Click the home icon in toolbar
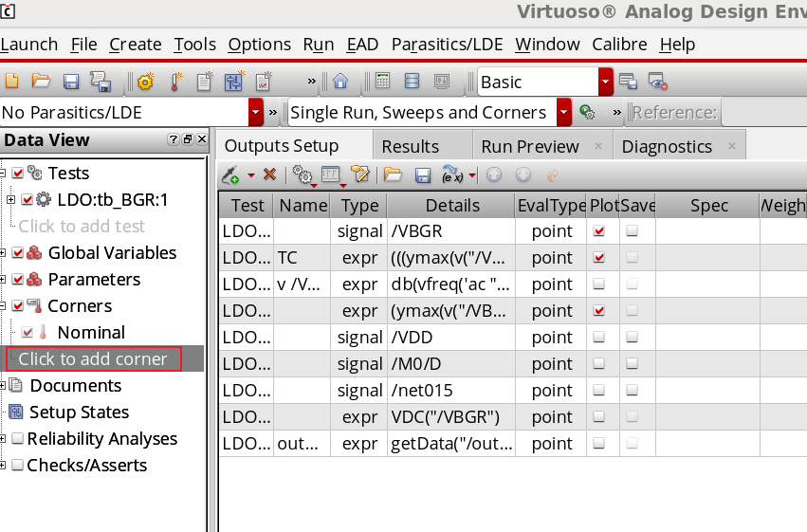The image size is (807, 532). 340,82
